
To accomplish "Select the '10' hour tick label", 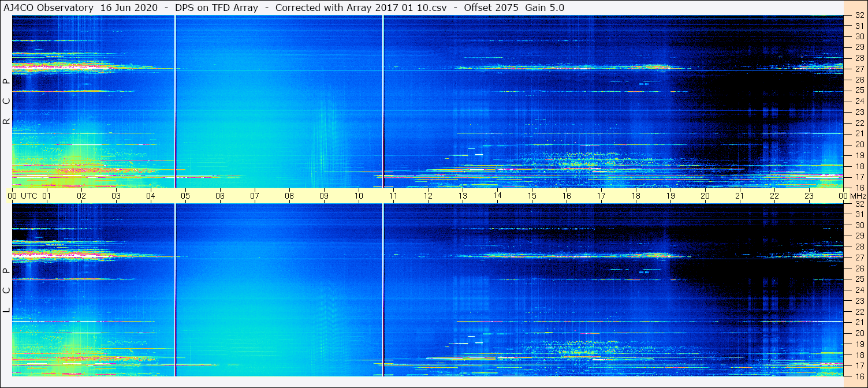I will [x=359, y=196].
